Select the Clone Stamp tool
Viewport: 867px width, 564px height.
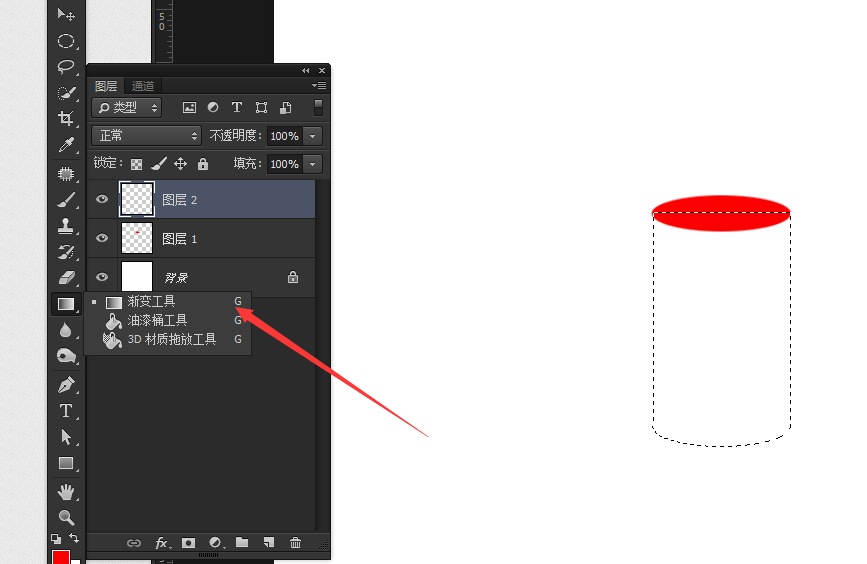[x=66, y=226]
